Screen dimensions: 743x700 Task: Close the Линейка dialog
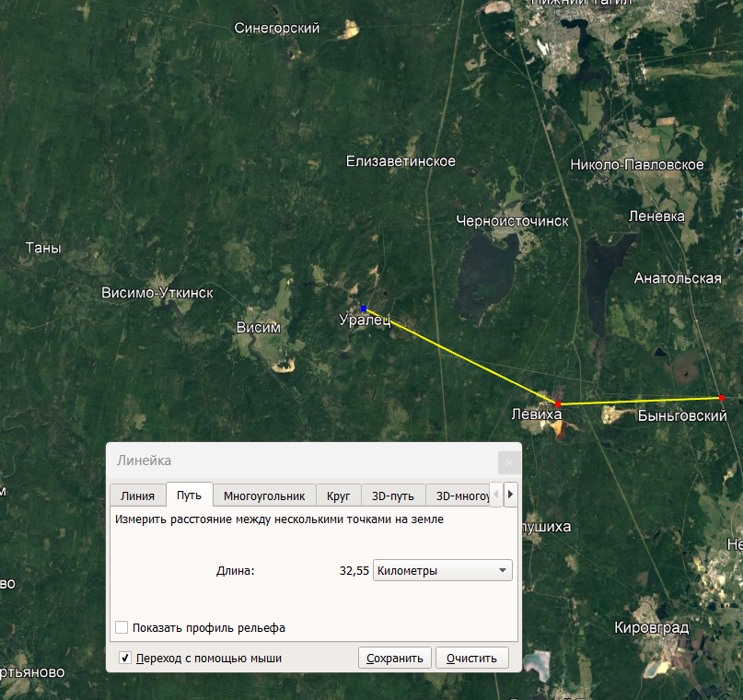point(509,462)
